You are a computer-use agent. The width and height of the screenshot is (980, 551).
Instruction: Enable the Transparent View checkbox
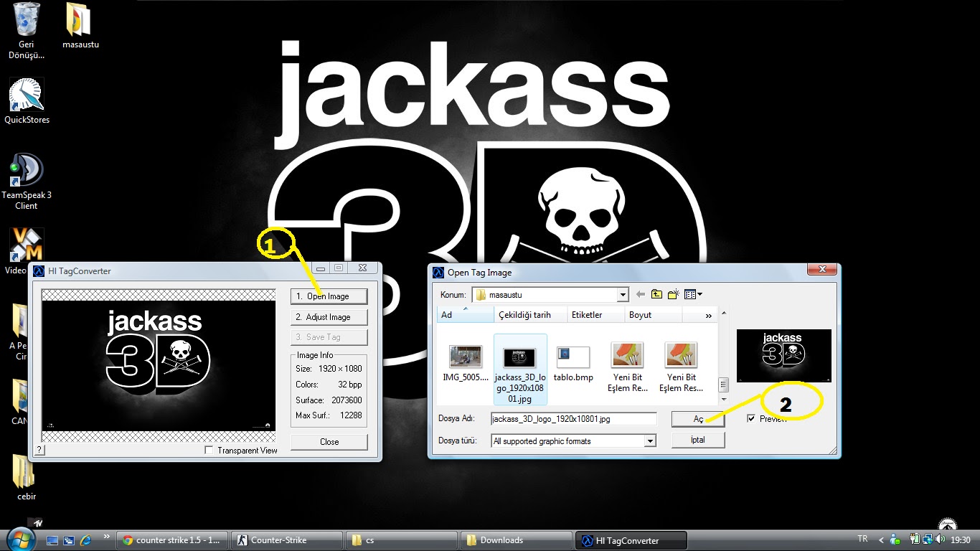coord(209,451)
